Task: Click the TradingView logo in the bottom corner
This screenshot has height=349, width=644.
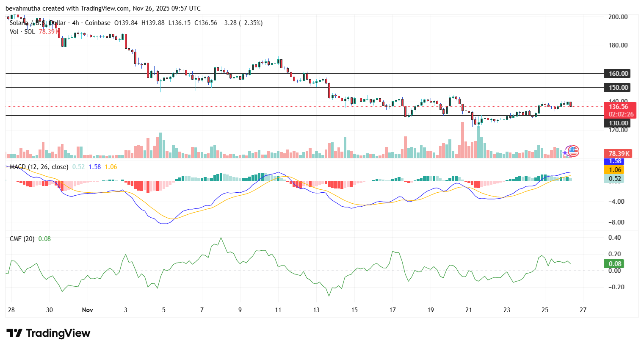Action: coord(48,334)
